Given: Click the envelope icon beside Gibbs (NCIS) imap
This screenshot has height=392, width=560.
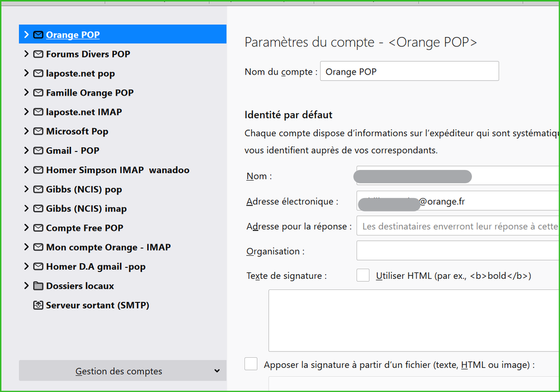Looking at the screenshot, I should [38, 208].
